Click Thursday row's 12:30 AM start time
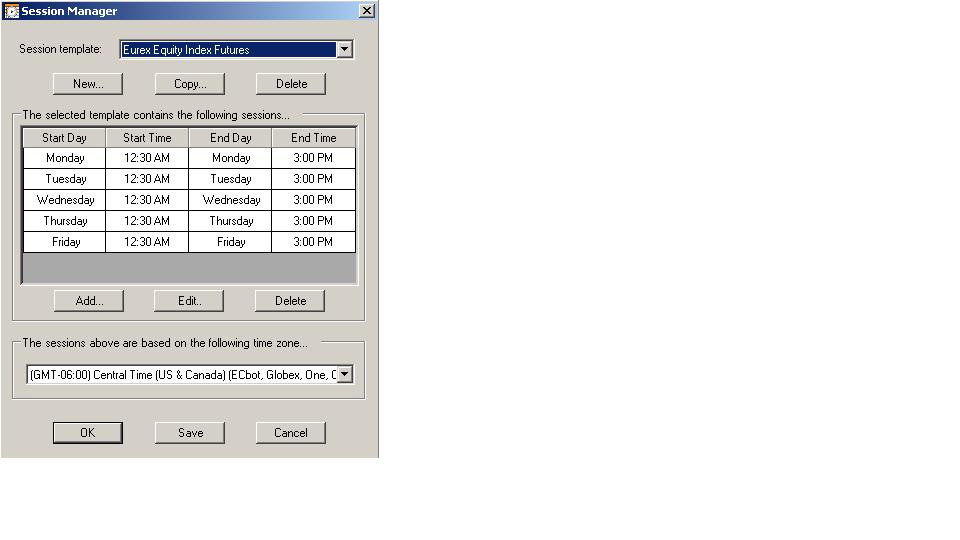This screenshot has width=960, height=540. click(147, 220)
